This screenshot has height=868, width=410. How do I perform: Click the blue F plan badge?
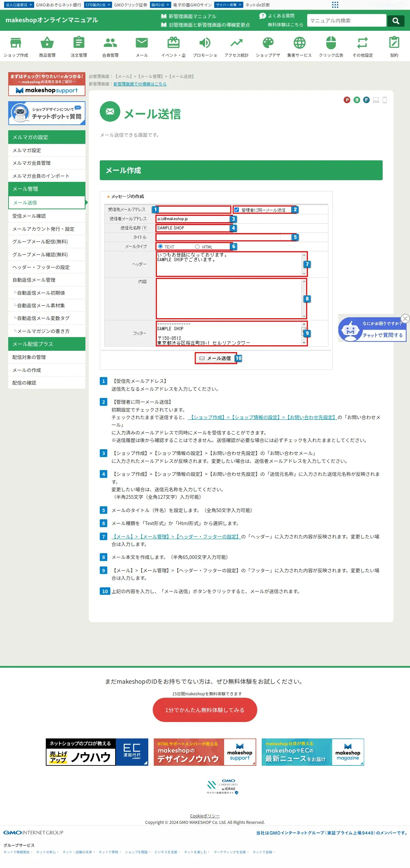[x=366, y=100]
